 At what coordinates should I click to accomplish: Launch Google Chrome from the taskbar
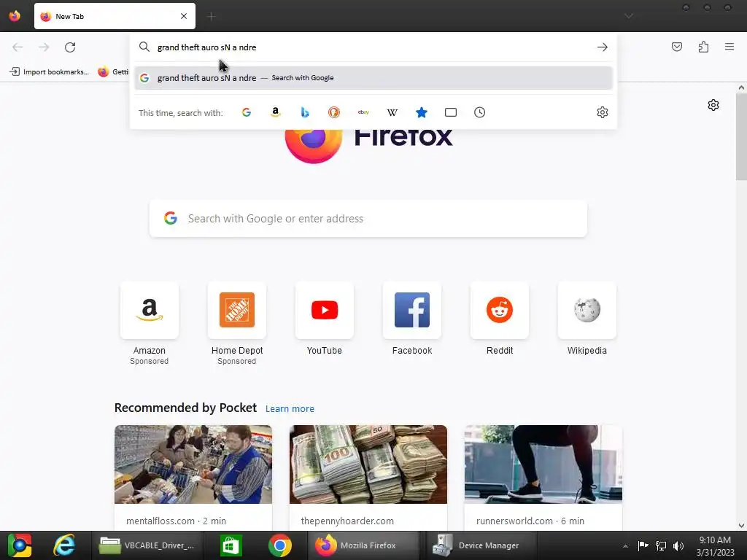coord(280,545)
